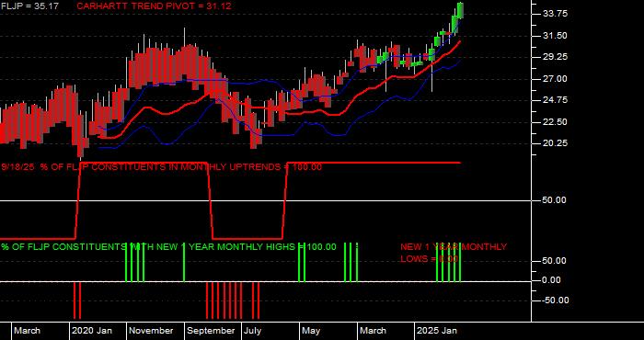Screen dimensions: 644x340
Task: Select the 2025 Jan timeline marker
Action: tap(437, 331)
